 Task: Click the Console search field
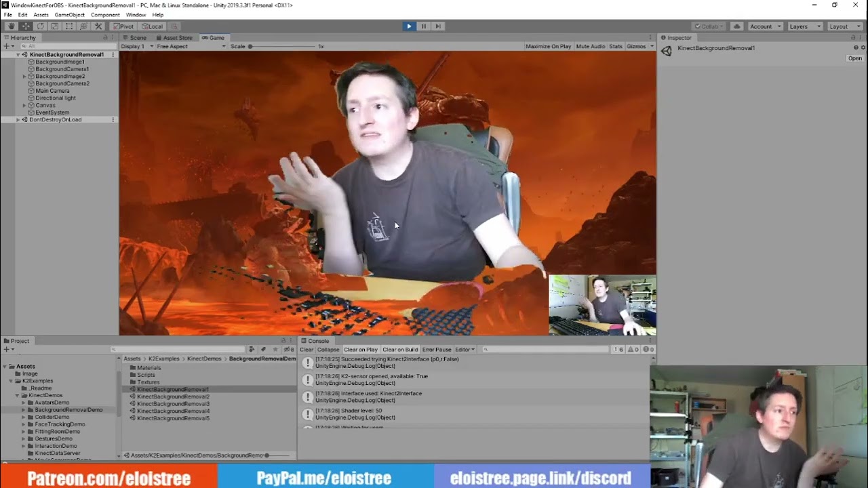click(x=547, y=350)
